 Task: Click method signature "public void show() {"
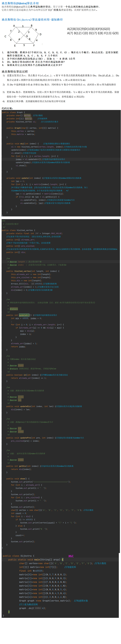pyautogui.click(x=18, y=479)
